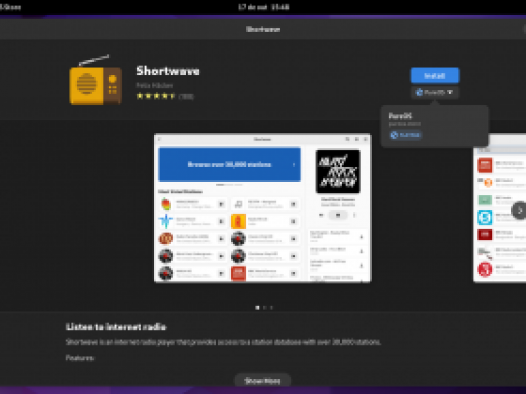The image size is (526, 394).
Task: Click the star rating under Shortwave
Action: [x=155, y=96]
